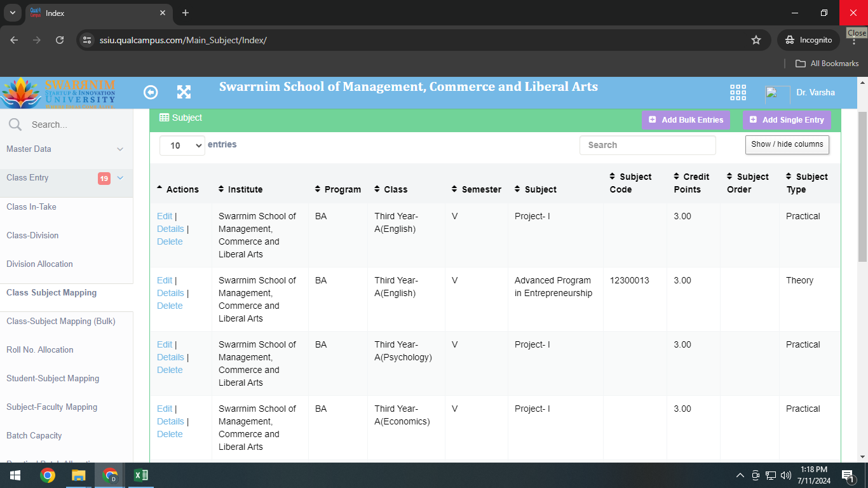Bookmark this page with the star icon
The width and height of the screenshot is (868, 488).
point(756,40)
